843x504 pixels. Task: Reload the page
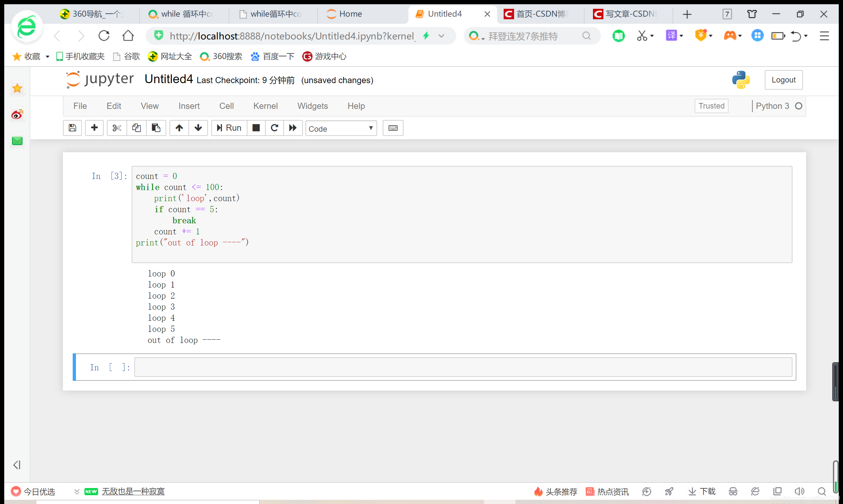pos(104,36)
